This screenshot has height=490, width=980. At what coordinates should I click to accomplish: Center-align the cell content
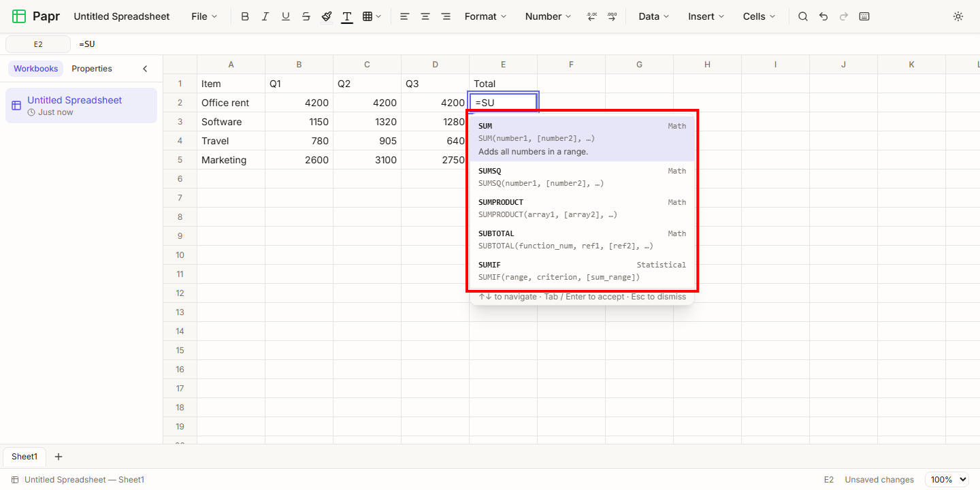coord(425,16)
